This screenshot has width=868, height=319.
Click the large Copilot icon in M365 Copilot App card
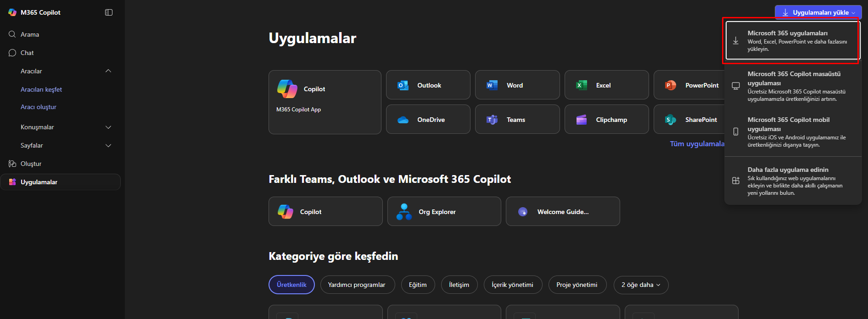click(287, 89)
